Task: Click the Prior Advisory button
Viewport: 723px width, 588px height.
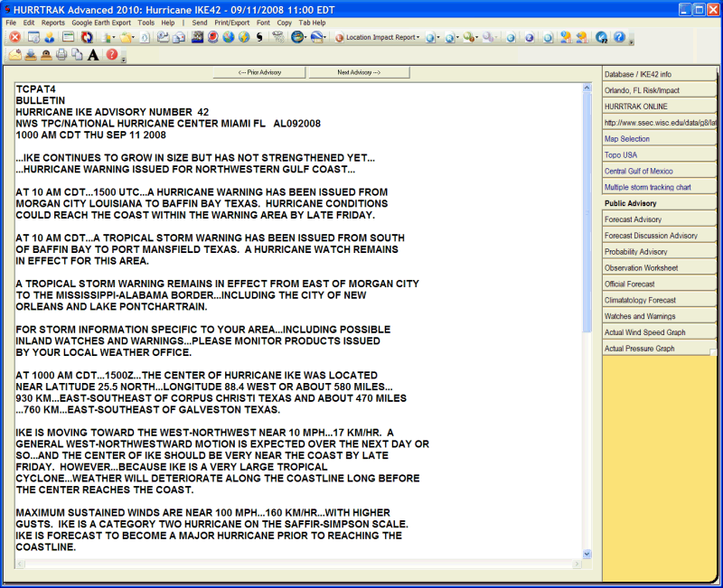Action: tap(258, 72)
